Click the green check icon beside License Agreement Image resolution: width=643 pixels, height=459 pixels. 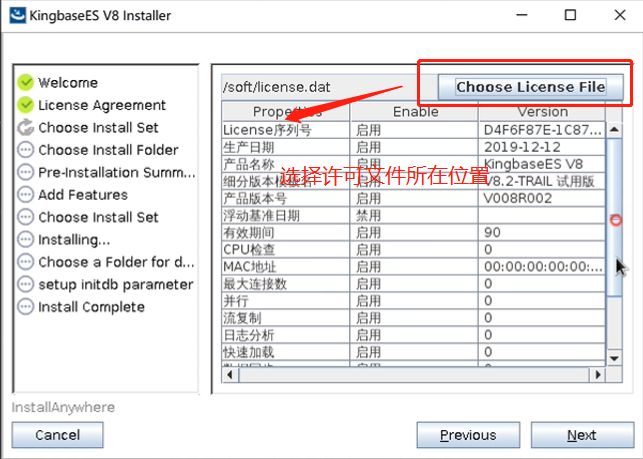tap(25, 105)
